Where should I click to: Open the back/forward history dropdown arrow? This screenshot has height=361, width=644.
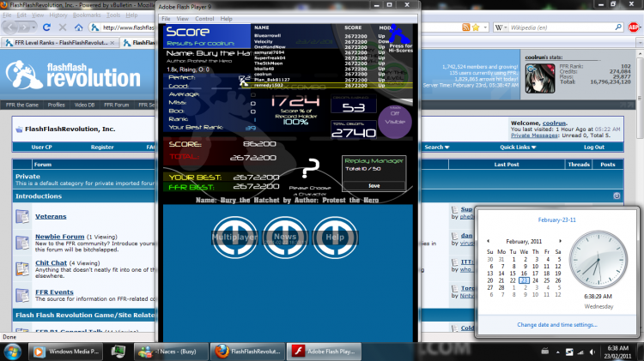click(34, 27)
